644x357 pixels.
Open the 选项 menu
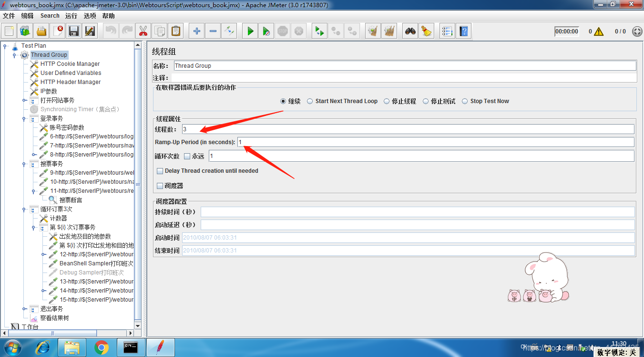pyautogui.click(x=90, y=16)
